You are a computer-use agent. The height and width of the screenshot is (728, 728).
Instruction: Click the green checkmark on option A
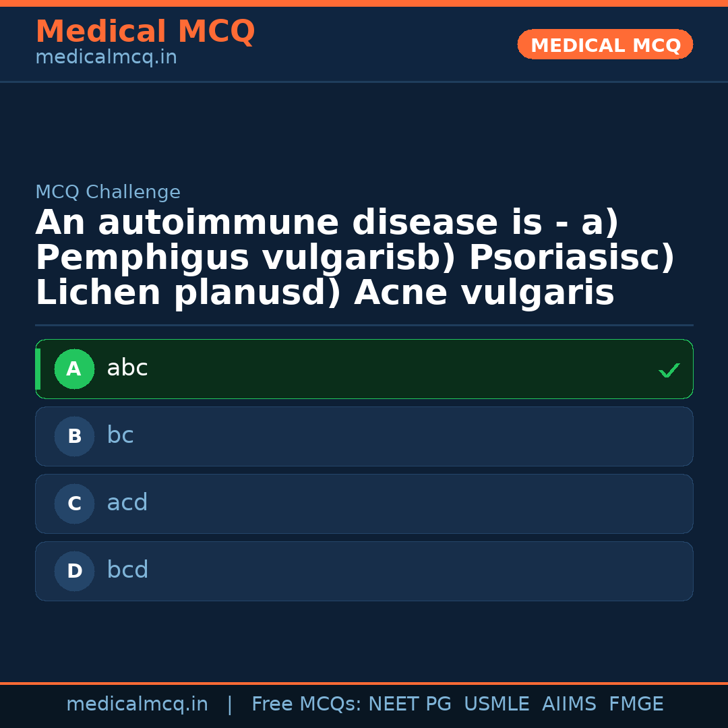pyautogui.click(x=669, y=369)
